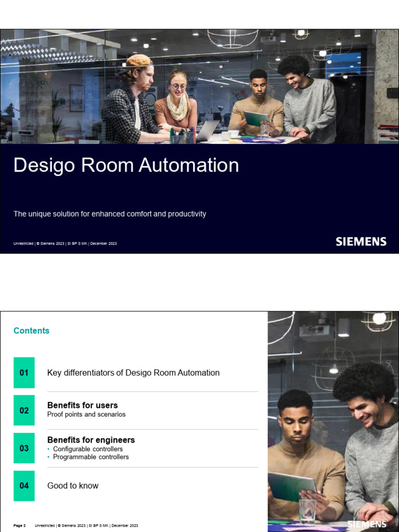The image size is (399, 532).
Task: Open the 'Benefits for users' section
Action: [x=82, y=405]
